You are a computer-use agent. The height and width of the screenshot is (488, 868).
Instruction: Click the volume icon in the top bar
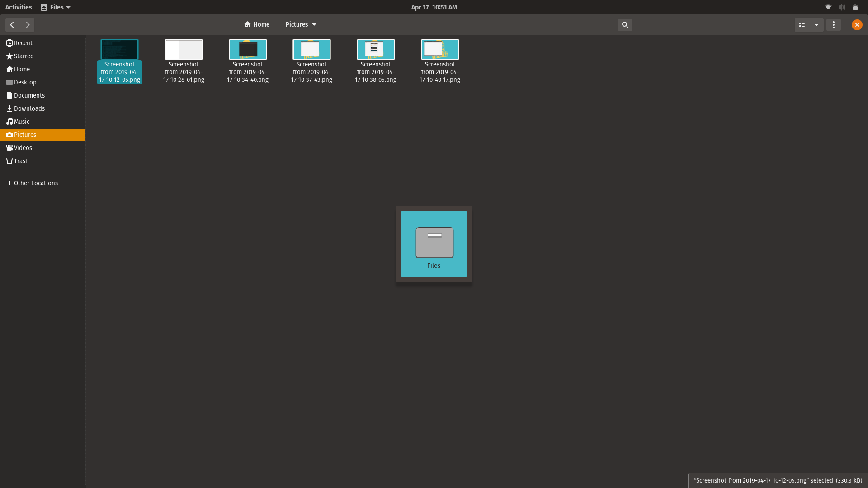click(x=842, y=7)
